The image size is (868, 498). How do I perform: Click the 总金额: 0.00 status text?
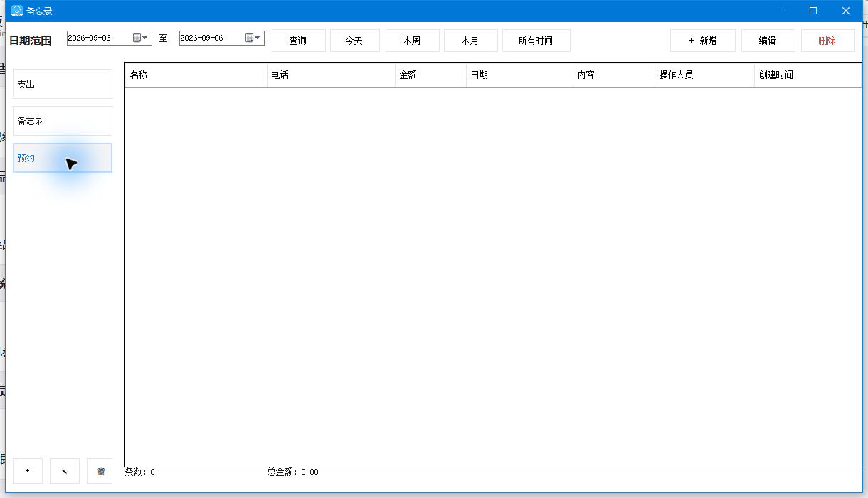point(292,472)
